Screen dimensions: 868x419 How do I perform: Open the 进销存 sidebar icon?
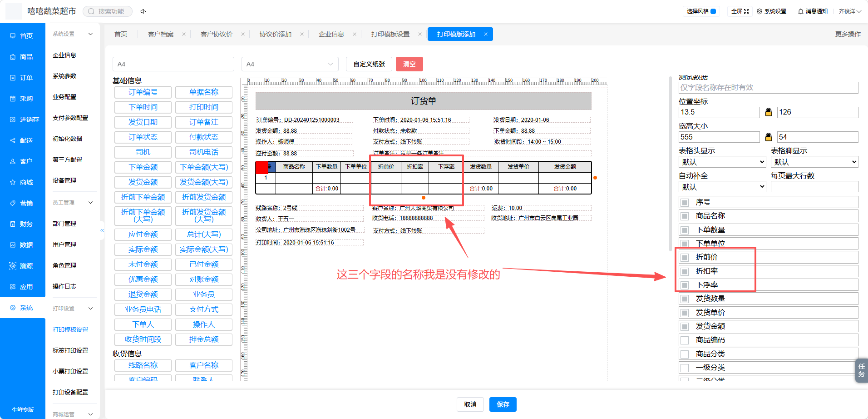(x=13, y=120)
